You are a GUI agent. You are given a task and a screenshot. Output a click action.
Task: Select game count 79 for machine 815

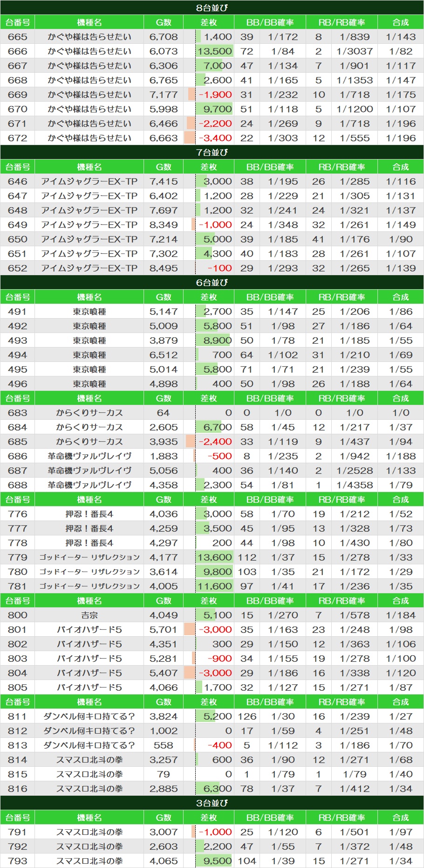point(164,774)
